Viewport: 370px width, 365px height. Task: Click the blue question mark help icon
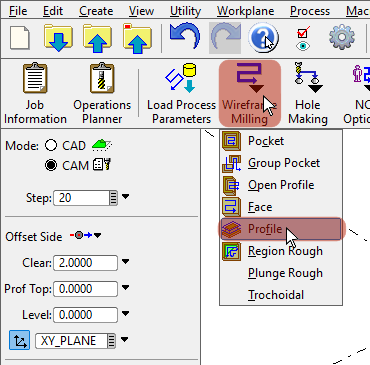pyautogui.click(x=263, y=37)
